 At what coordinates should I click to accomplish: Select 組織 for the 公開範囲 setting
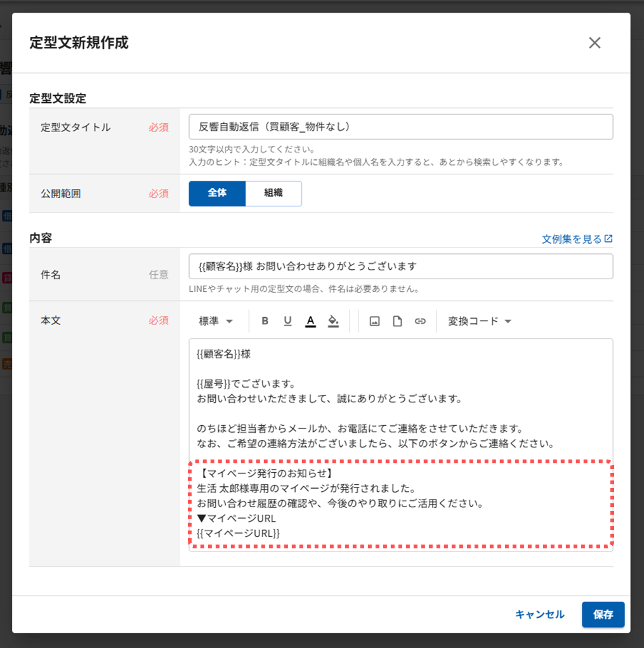[273, 193]
